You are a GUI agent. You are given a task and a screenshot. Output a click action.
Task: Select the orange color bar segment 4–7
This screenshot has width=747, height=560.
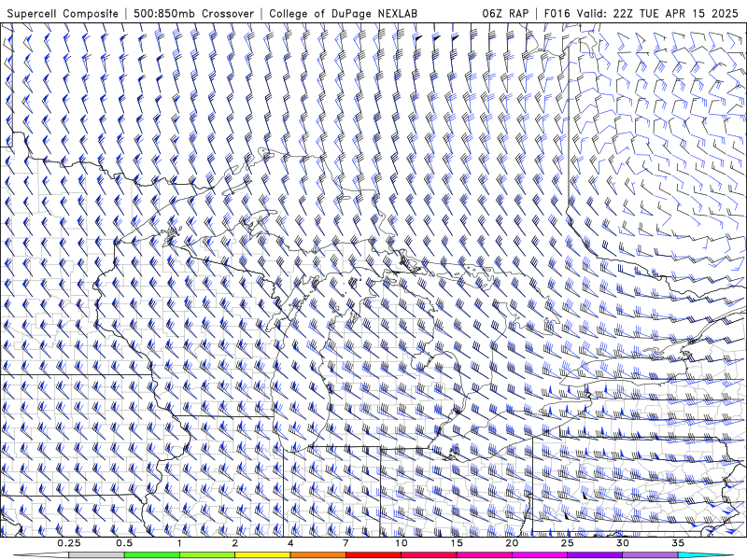tap(317, 555)
